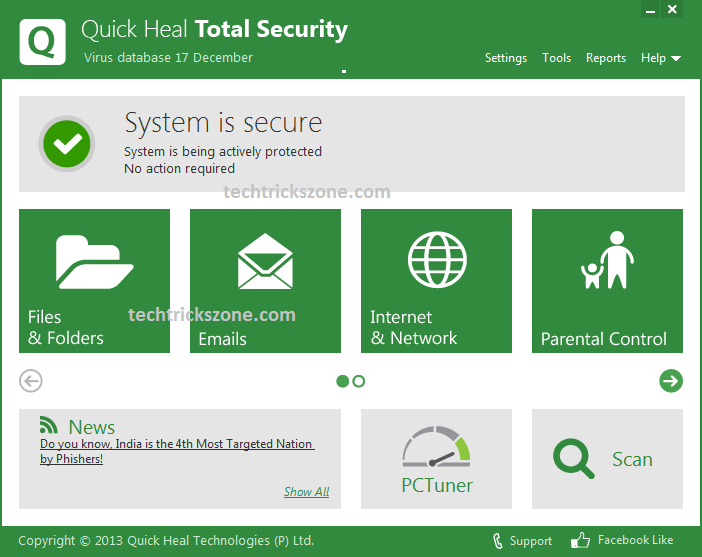Open the Tools menu
Screen dimensions: 702x557
pos(556,58)
